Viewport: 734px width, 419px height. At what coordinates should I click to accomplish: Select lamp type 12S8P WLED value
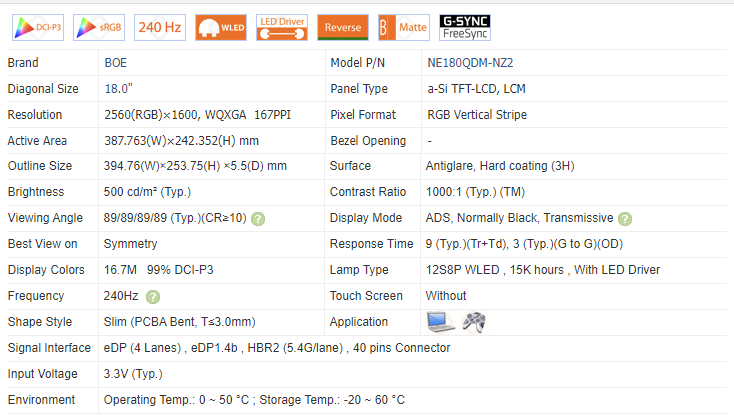point(543,270)
